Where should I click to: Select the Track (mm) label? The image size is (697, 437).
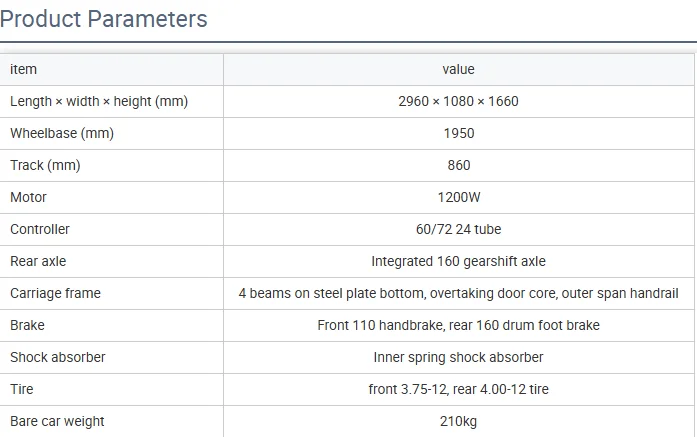click(x=45, y=165)
